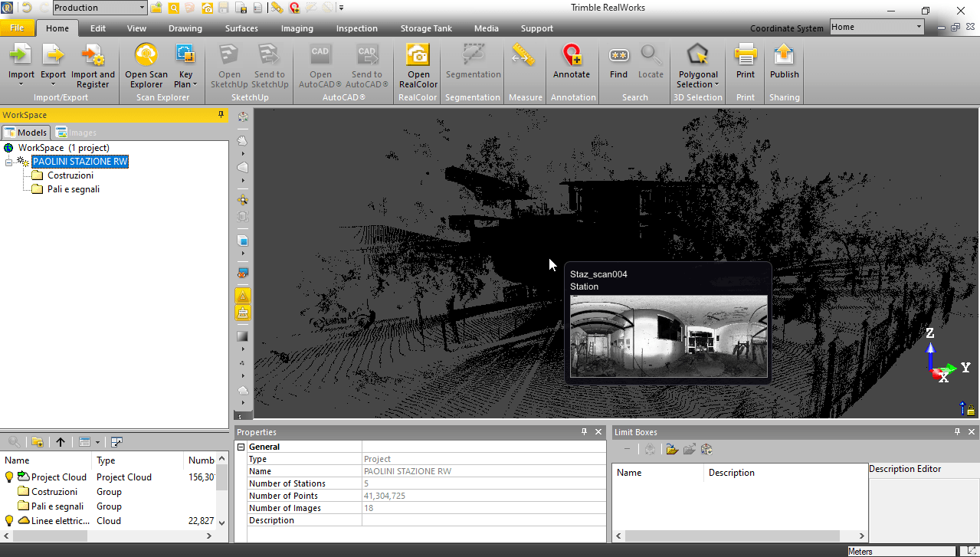Screen dimensions: 980x557
Task: Pin the WorkSpace panel
Action: click(x=221, y=114)
